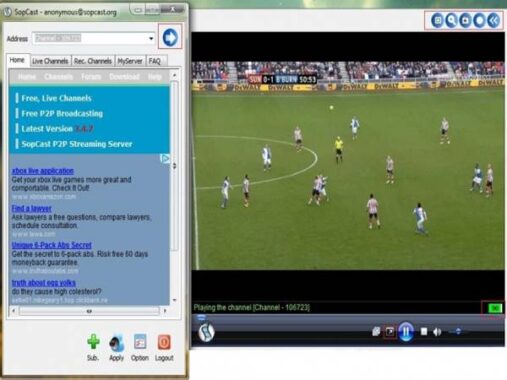Click the Apply icon
The image size is (507, 380).
[117, 343]
